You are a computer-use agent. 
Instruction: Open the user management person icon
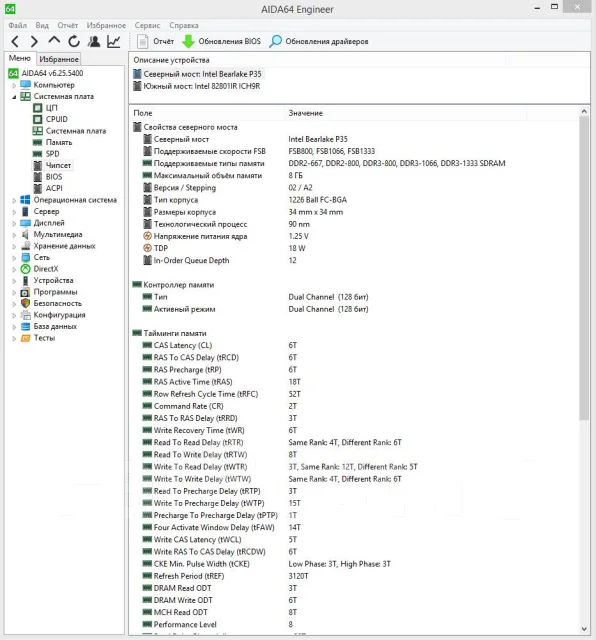click(x=94, y=41)
